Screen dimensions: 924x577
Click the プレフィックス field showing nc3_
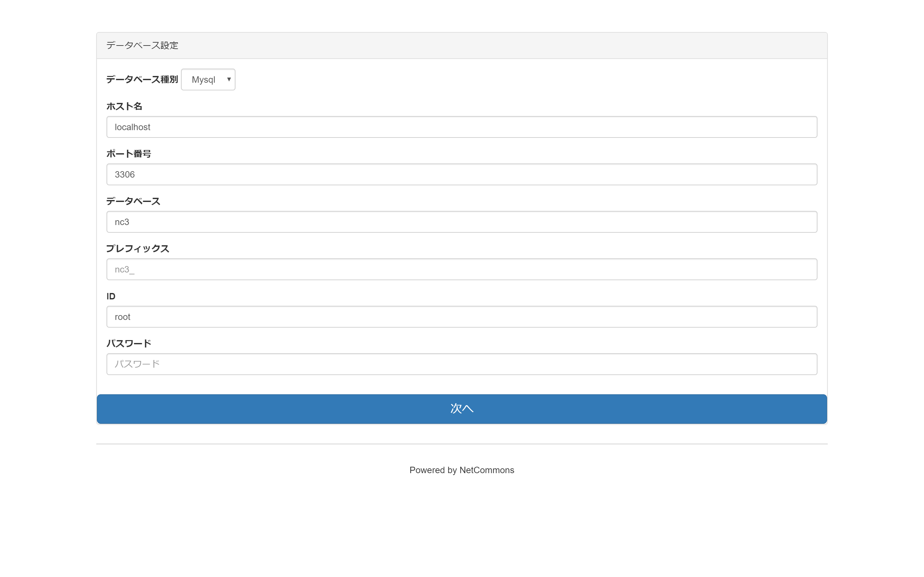pos(461,269)
